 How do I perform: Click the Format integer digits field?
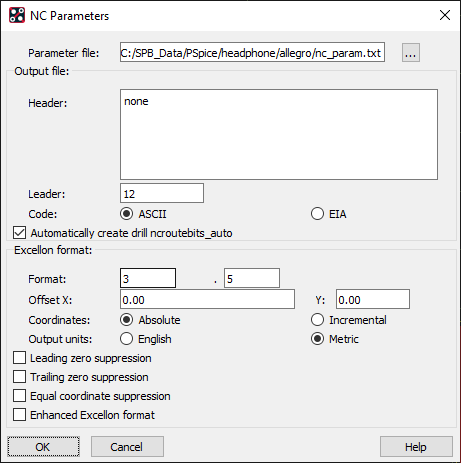(148, 278)
